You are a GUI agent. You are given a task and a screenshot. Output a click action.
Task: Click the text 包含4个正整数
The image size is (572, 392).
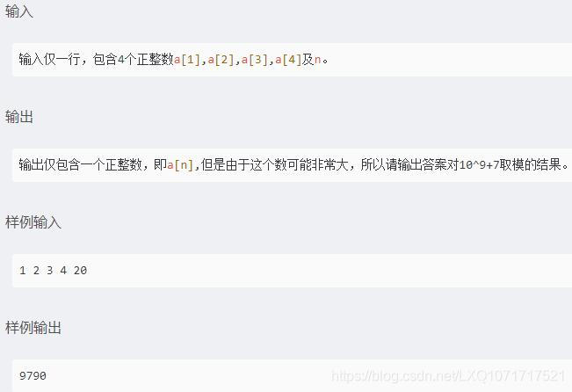click(x=134, y=59)
